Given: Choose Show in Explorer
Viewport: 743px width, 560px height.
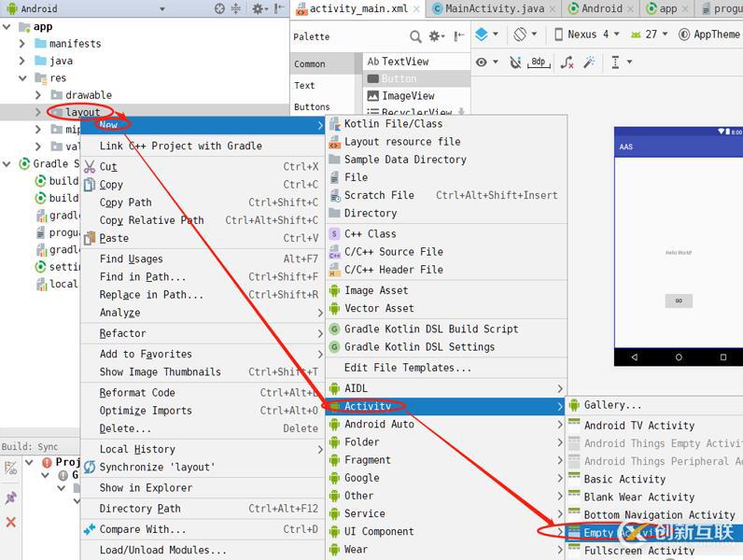Looking at the screenshot, I should [203, 488].
